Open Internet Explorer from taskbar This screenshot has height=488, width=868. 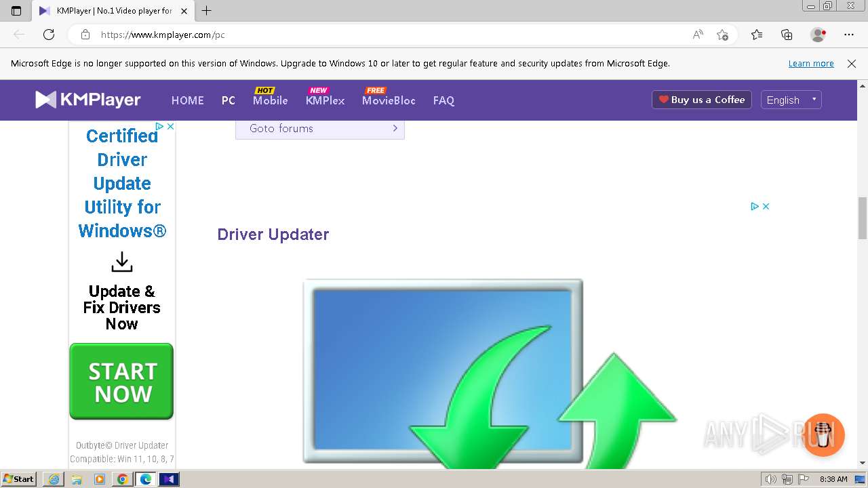coord(54,479)
